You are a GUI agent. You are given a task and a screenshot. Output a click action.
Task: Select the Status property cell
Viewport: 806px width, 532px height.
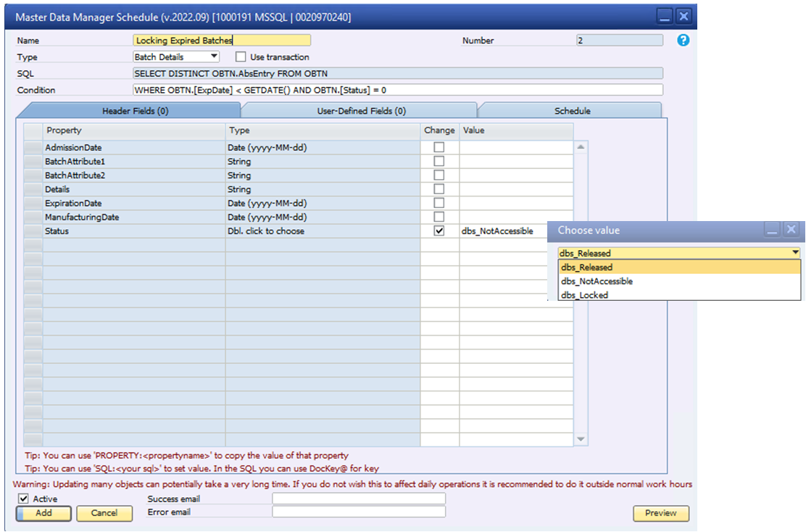(134, 230)
